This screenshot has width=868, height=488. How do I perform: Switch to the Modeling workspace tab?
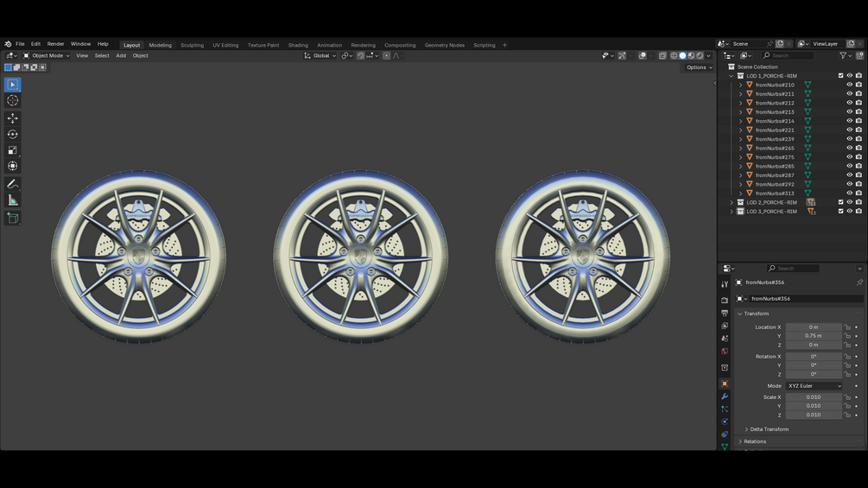pos(160,46)
